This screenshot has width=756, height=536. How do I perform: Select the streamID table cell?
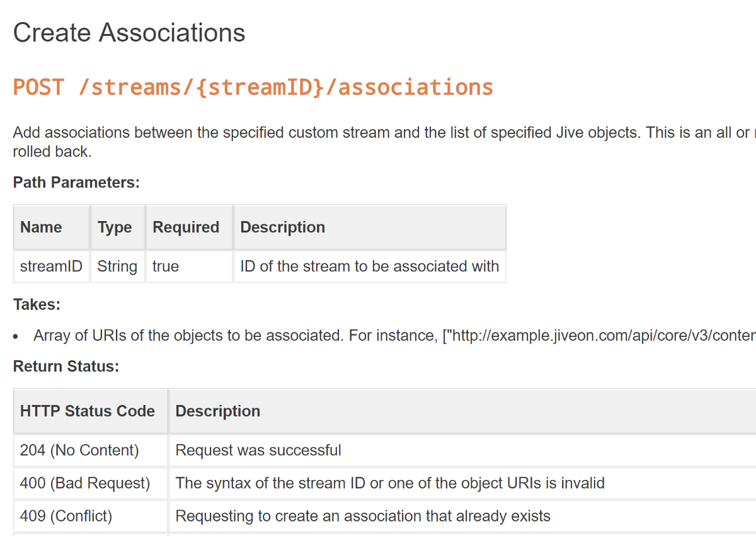pos(51,266)
